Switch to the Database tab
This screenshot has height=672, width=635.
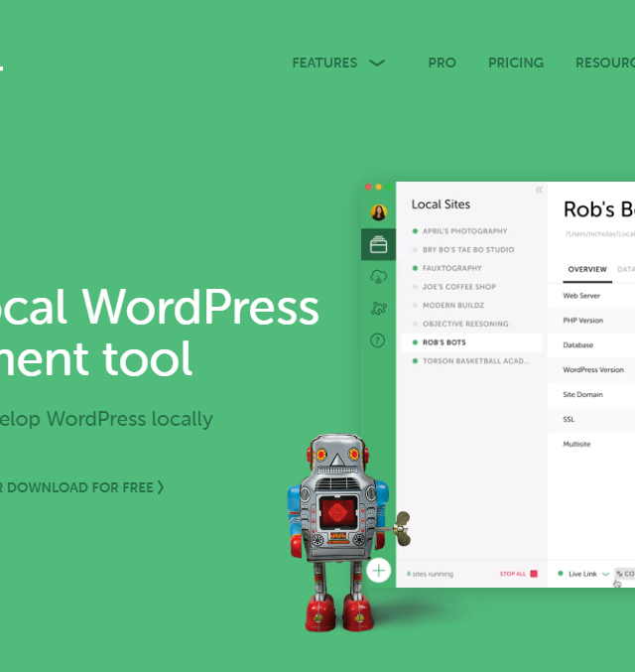626,270
